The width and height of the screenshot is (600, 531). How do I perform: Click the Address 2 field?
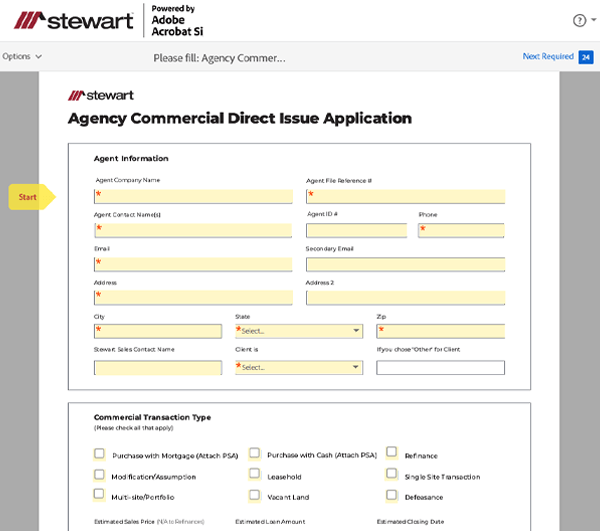point(405,298)
